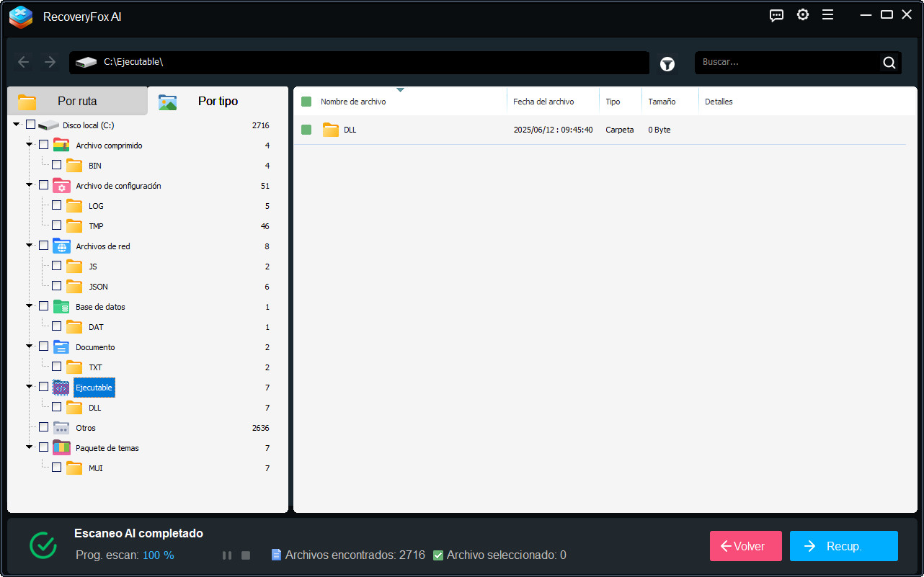Screen dimensions: 924x577
Task: Stop the scan with the stop icon
Action: pos(245,555)
